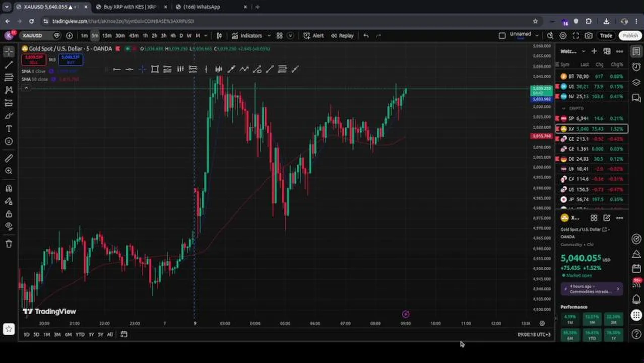Screen dimensions: 644x363
Task: Click the Publish button
Action: click(x=630, y=36)
